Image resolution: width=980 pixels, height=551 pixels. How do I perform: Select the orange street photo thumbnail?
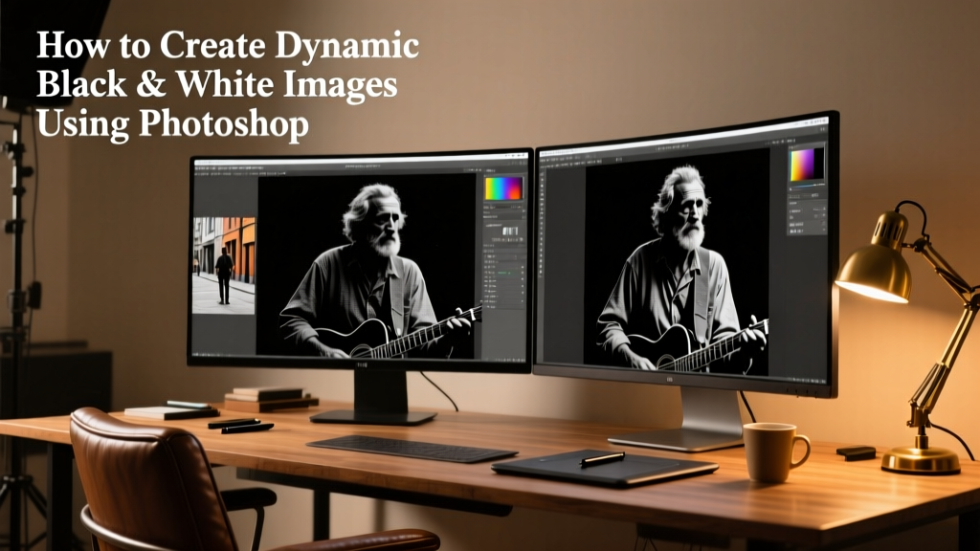pyautogui.click(x=224, y=266)
